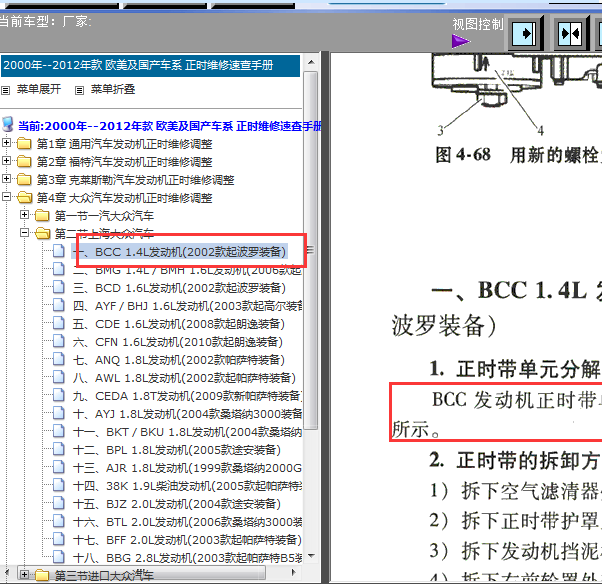Open 十五、BJZ 2.0L发动机 page
Image resolution: width=602 pixels, height=584 pixels.
coord(177,504)
